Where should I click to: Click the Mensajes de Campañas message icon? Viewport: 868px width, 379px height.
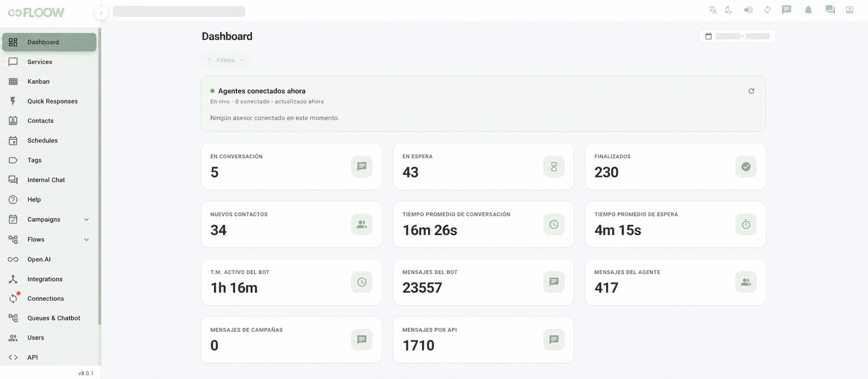click(362, 340)
